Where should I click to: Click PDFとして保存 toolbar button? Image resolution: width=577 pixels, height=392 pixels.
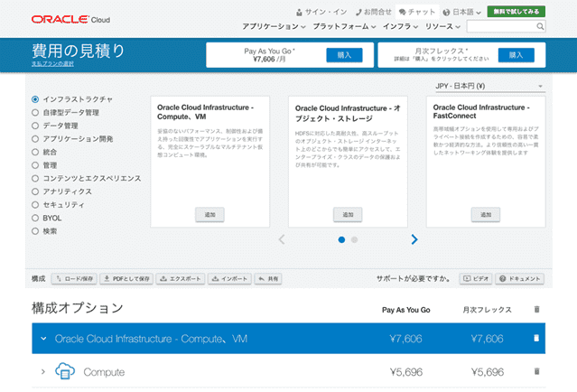click(x=127, y=279)
